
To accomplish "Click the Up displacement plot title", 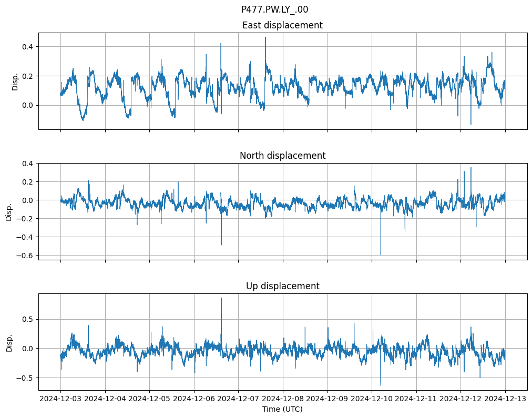I will (282, 286).
